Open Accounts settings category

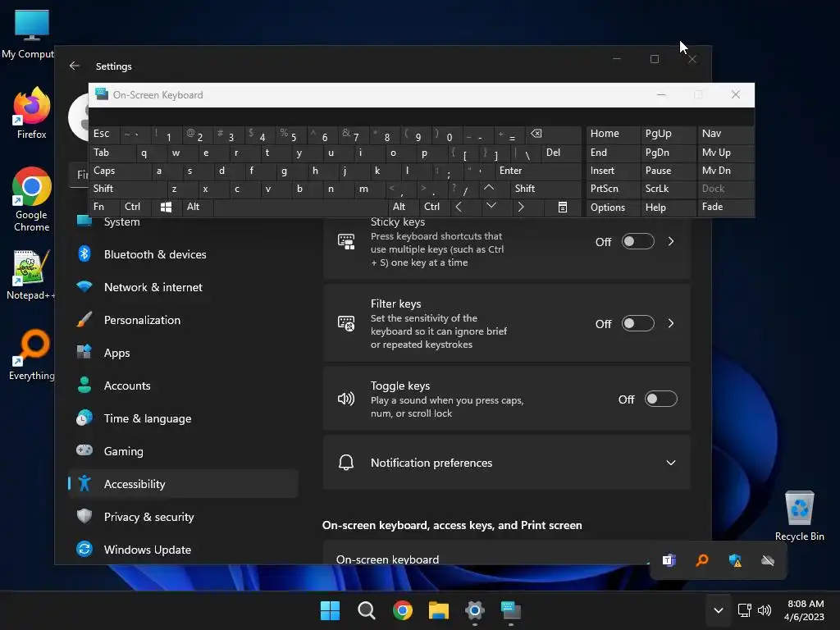click(183, 386)
